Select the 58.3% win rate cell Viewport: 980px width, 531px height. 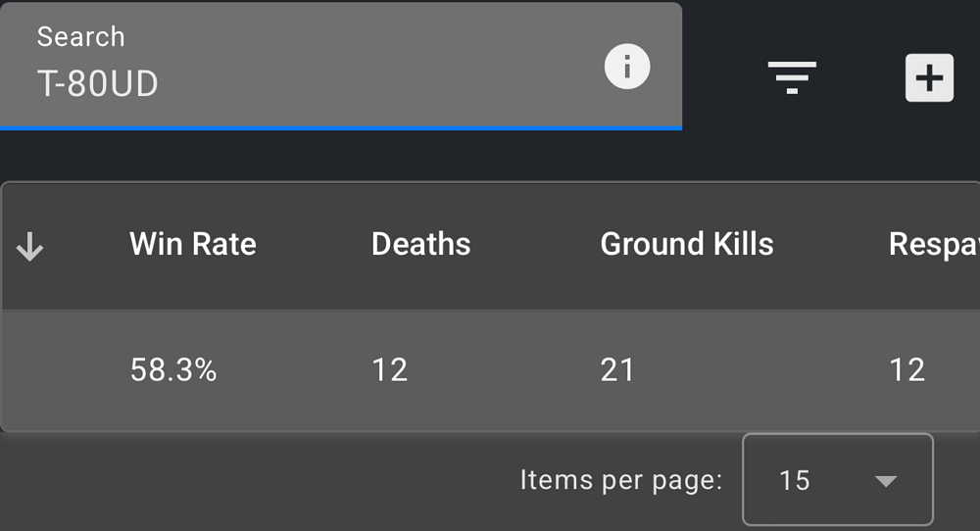pos(173,369)
